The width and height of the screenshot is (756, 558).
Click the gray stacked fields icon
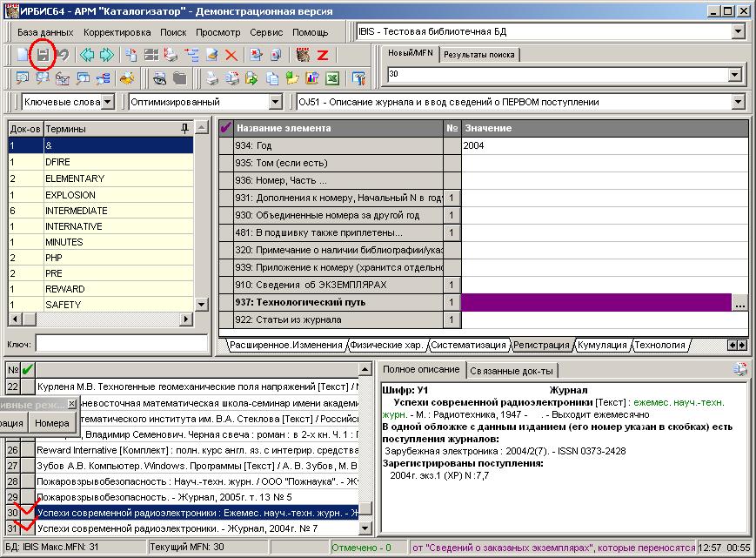pos(151,55)
